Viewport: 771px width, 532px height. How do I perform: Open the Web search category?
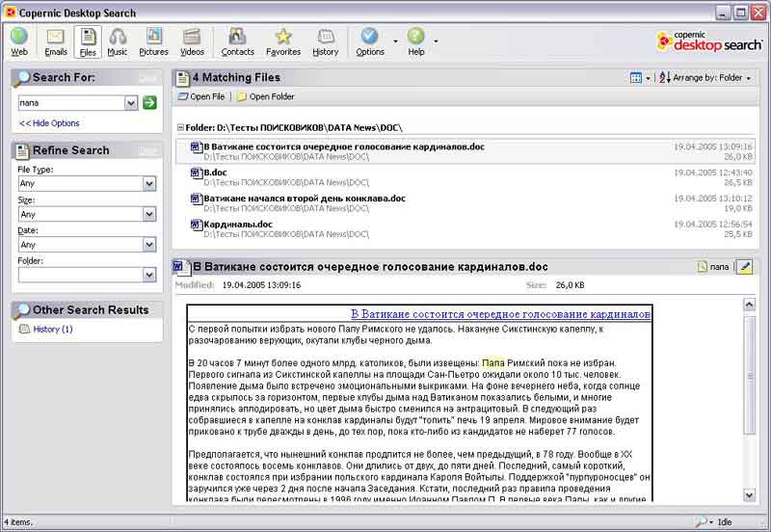click(19, 40)
